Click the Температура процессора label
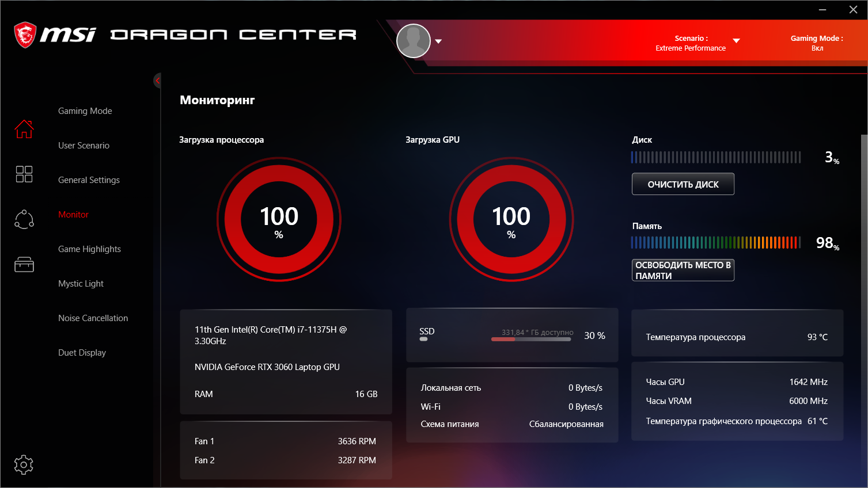 (696, 337)
